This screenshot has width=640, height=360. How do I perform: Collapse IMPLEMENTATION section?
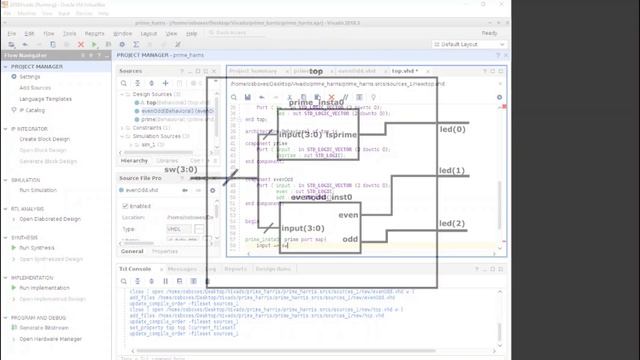tap(6, 278)
